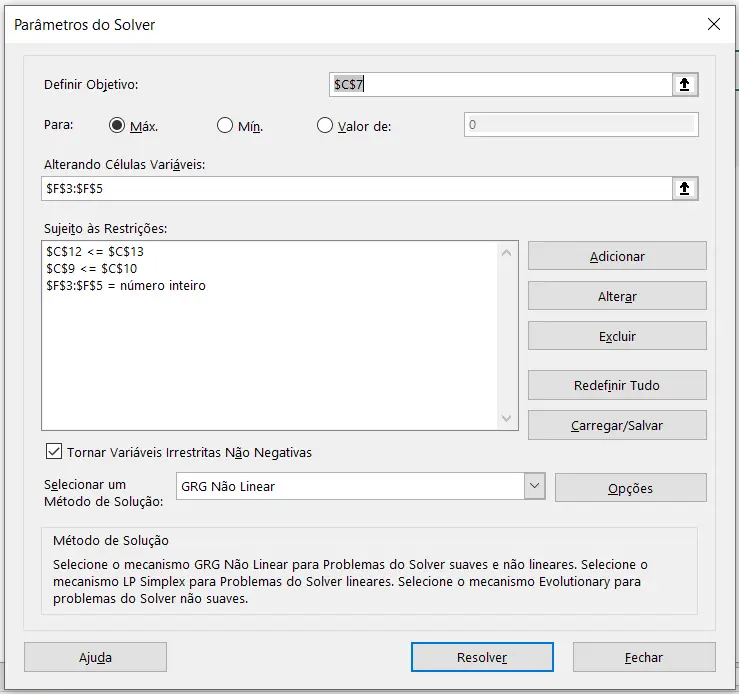This screenshot has height=694, width=739.
Task: Click Excluir to delete constraint
Action: pyautogui.click(x=617, y=336)
